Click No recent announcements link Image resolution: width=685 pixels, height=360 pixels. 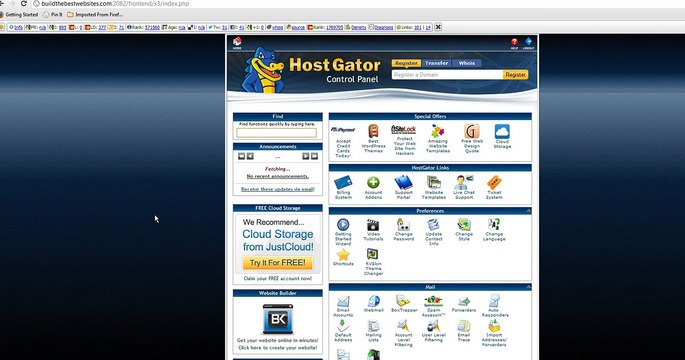pos(277,177)
